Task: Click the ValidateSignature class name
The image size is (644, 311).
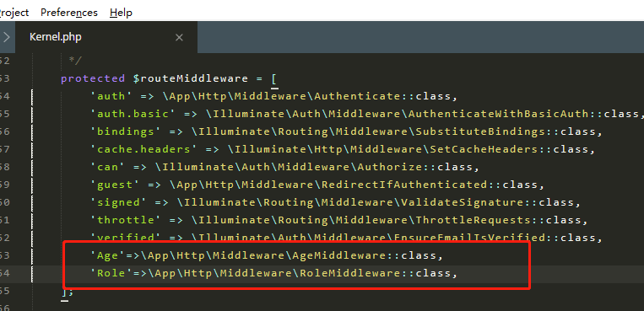Action: click(463, 202)
